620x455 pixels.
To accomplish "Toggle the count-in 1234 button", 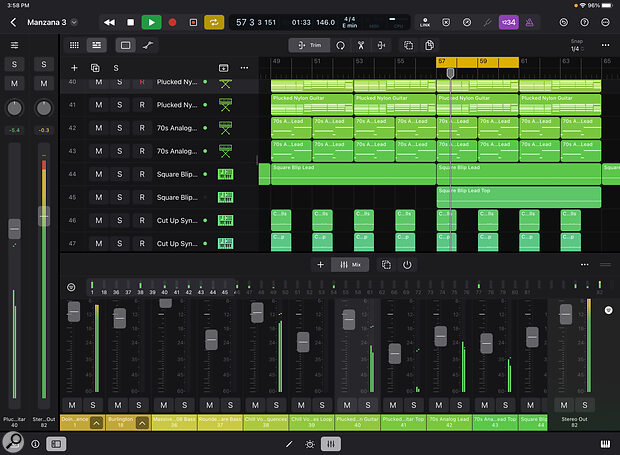I will (x=508, y=23).
